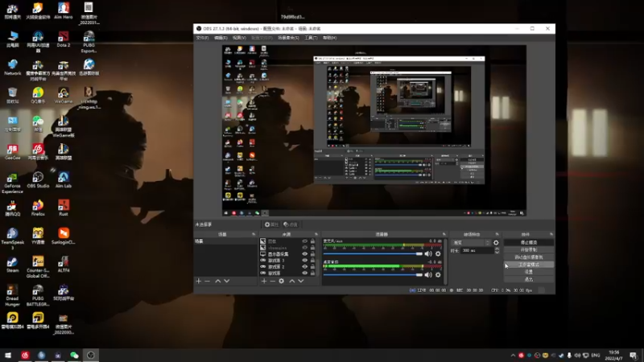Move selected source up in sources list
Viewport: 644px width, 362px height.
[x=291, y=281]
